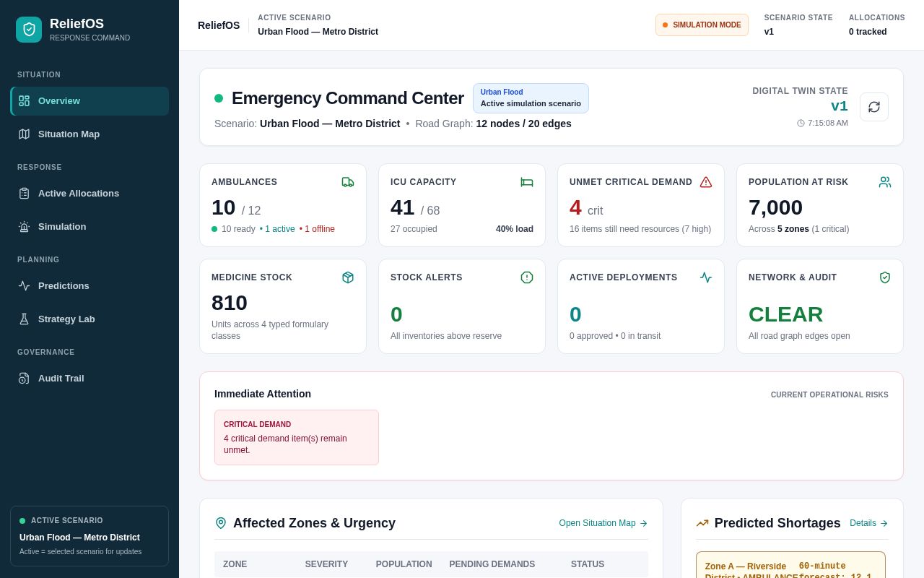The width and height of the screenshot is (924, 578).
Task: Click the 0 tracked allocations text
Action: (x=868, y=32)
